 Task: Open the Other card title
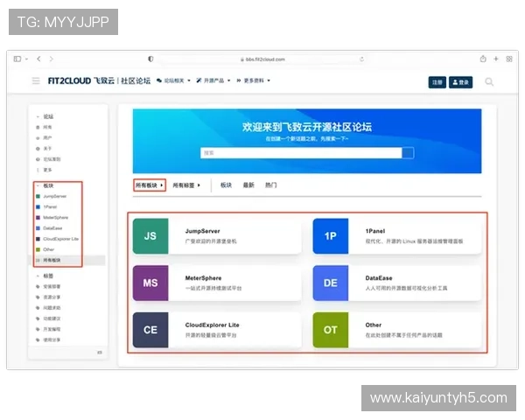(374, 325)
